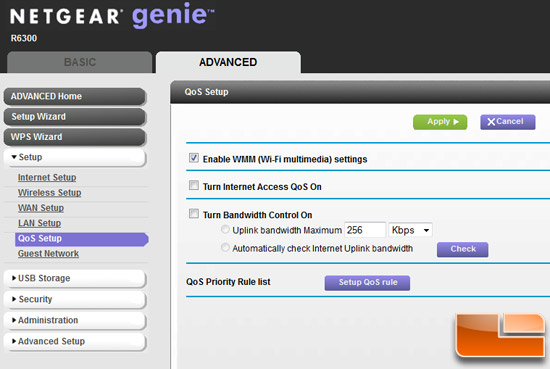Select Uplink bandwidth Maximum radio button

225,230
